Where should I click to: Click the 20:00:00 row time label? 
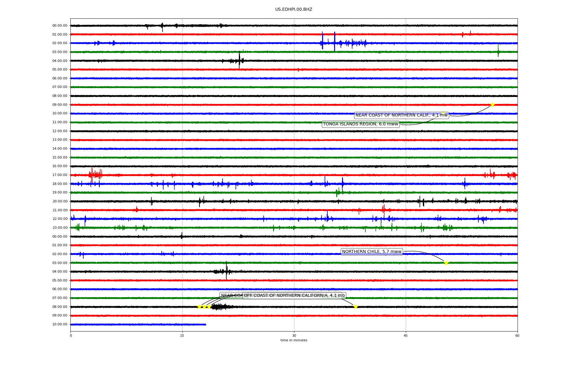point(60,201)
